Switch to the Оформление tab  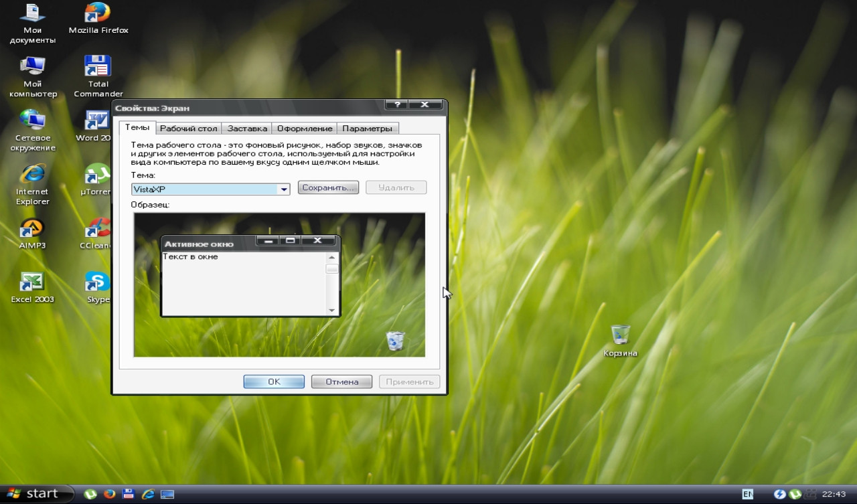[x=305, y=129]
